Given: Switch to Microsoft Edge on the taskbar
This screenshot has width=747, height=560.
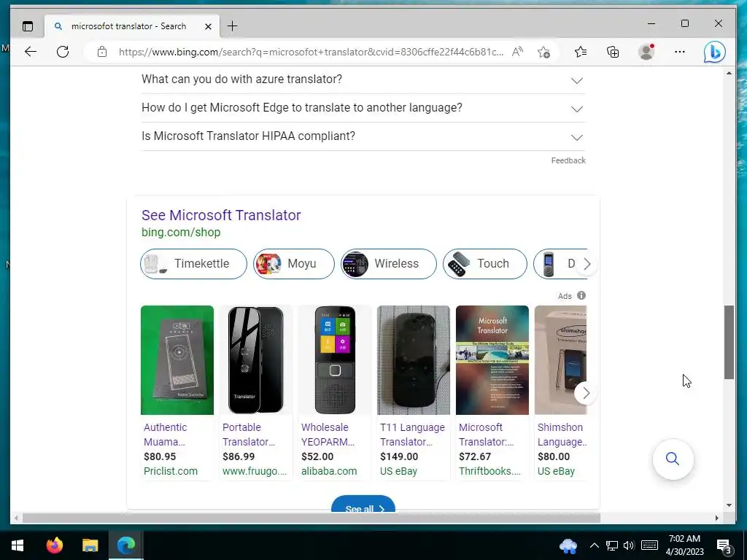Looking at the screenshot, I should 125,545.
